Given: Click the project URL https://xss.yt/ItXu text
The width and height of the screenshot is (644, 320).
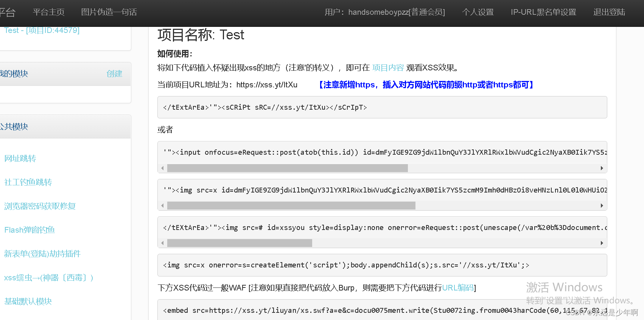Looking at the screenshot, I should [267, 85].
